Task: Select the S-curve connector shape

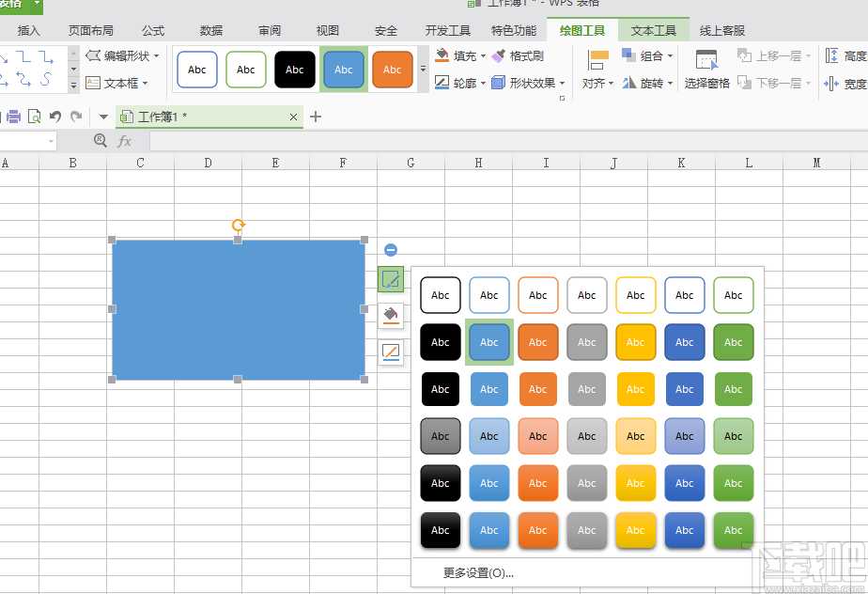Action: click(46, 79)
